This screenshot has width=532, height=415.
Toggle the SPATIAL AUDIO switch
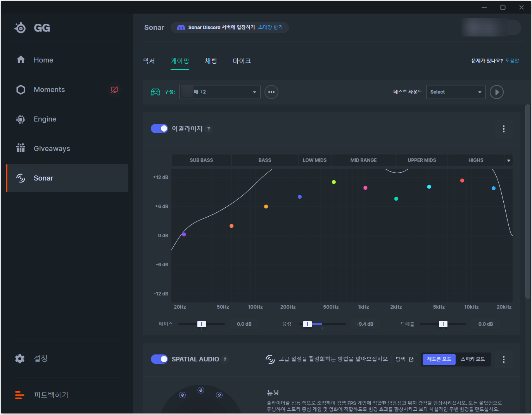[159, 359]
